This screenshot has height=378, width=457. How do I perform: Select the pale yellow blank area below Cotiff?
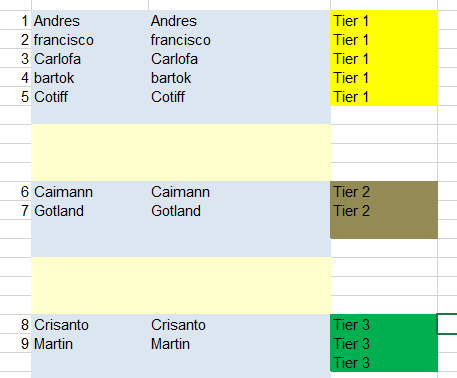[x=181, y=153]
